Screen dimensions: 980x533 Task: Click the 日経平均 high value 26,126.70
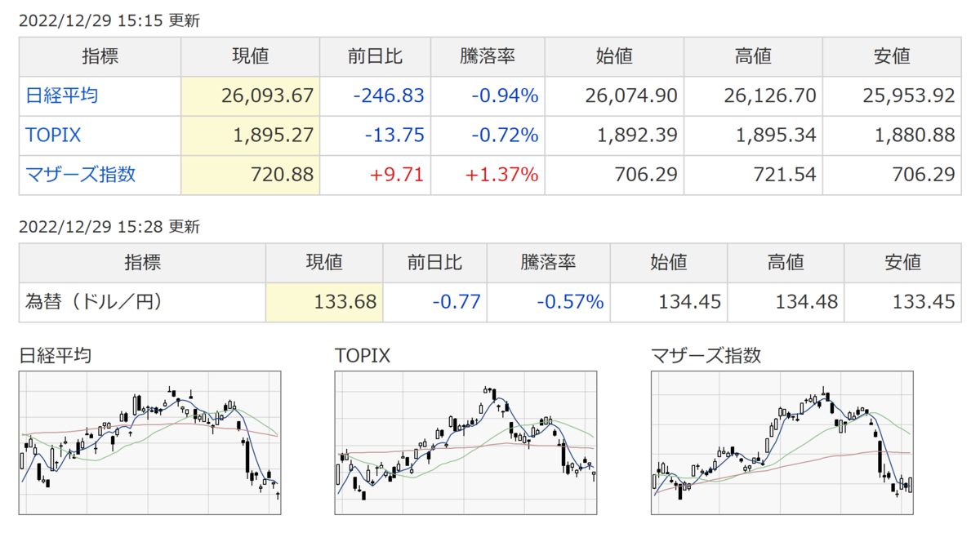click(770, 95)
